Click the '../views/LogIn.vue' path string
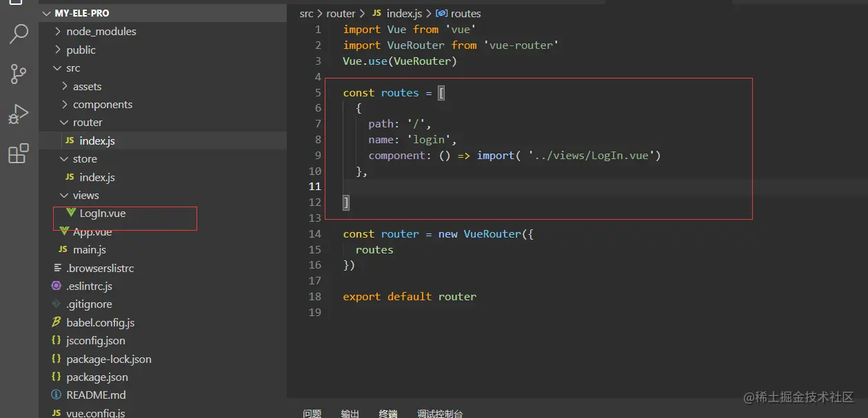Image resolution: width=868 pixels, height=418 pixels. click(592, 156)
